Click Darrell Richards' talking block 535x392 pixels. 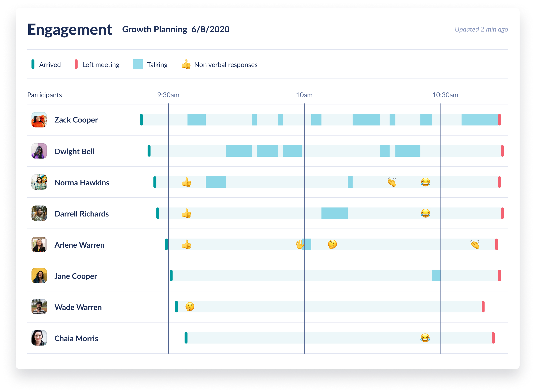(334, 213)
